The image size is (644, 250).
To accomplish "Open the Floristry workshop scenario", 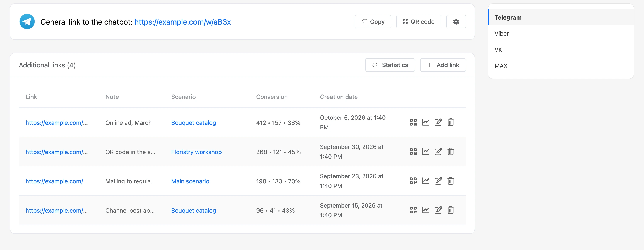I will pyautogui.click(x=196, y=152).
